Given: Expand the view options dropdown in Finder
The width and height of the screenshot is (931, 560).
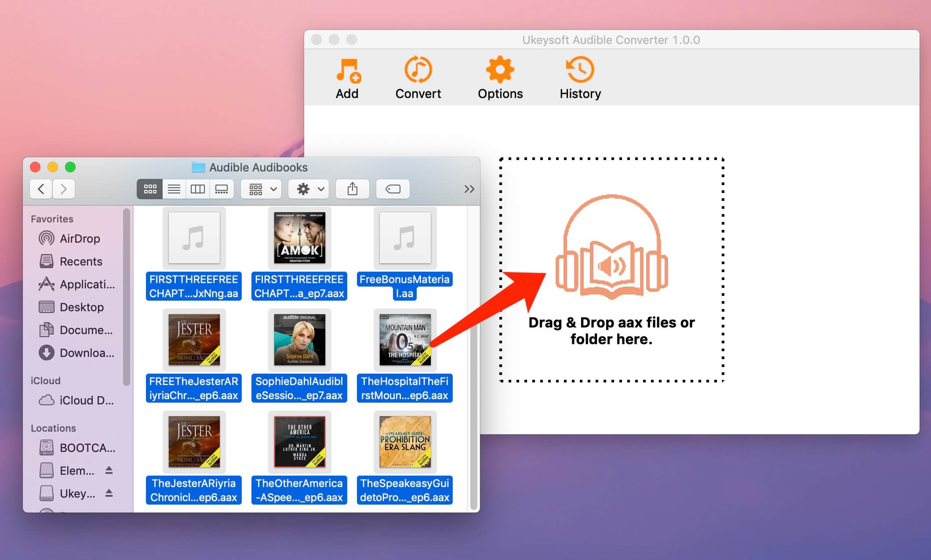Looking at the screenshot, I should tap(263, 189).
